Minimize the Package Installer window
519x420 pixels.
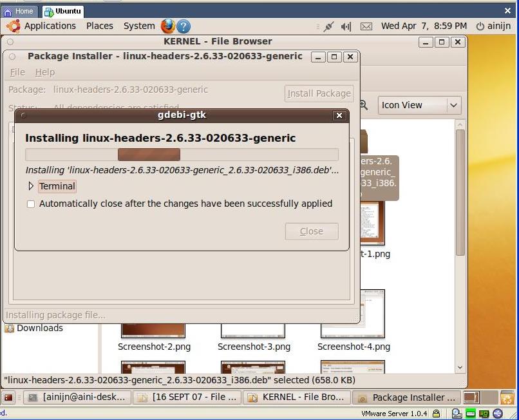coord(318,57)
